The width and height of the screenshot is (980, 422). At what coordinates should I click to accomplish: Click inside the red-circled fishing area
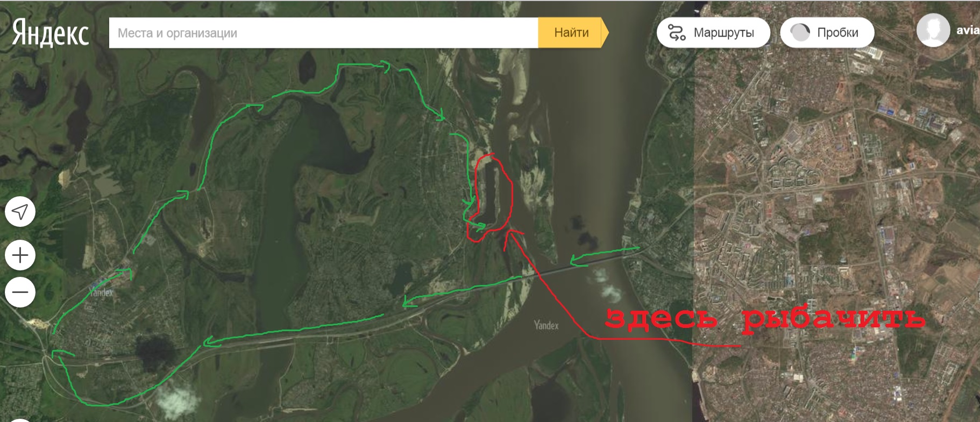tap(491, 196)
